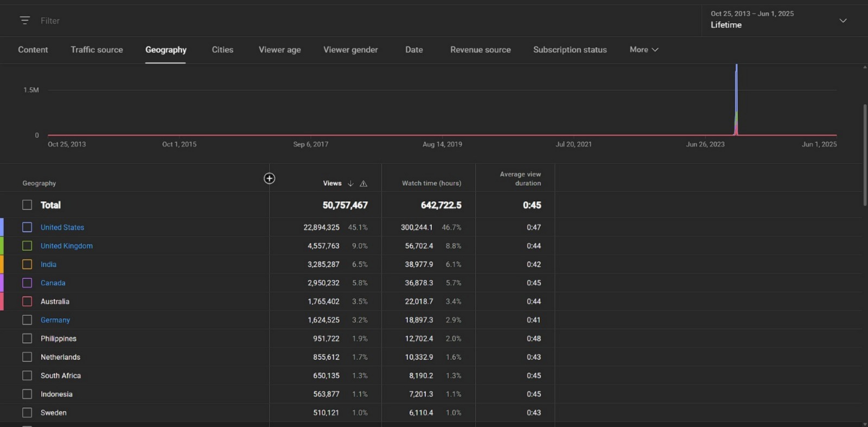Click the Canada country link

coord(53,283)
